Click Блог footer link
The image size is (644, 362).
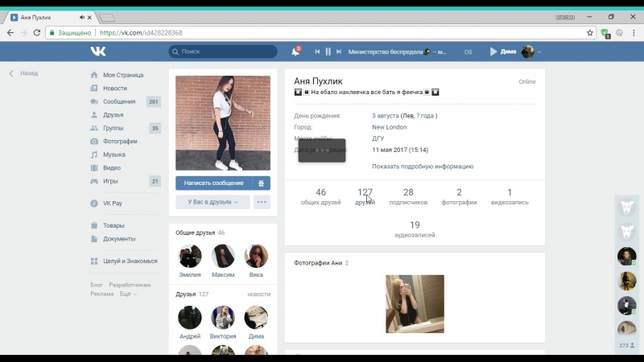pyautogui.click(x=97, y=285)
